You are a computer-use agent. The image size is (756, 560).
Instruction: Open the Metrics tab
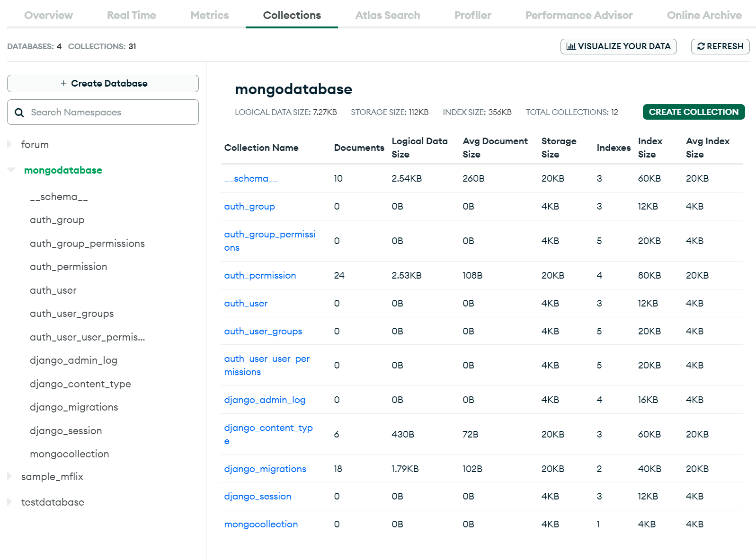coord(209,15)
